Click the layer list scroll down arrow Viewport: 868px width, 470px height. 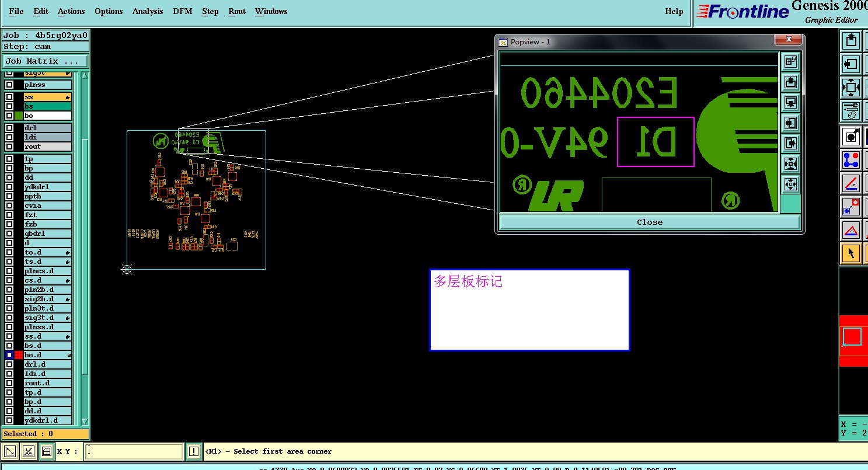[x=85, y=422]
